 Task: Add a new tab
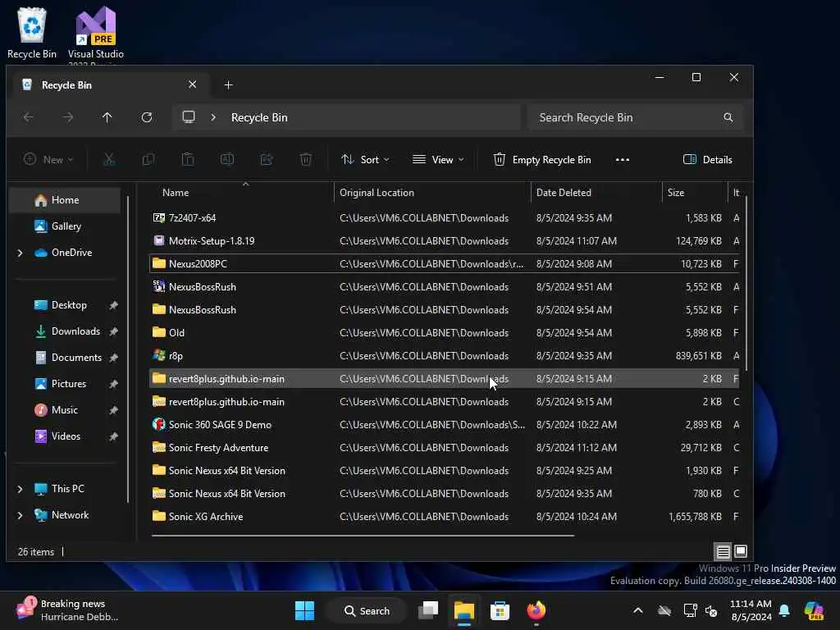click(228, 85)
